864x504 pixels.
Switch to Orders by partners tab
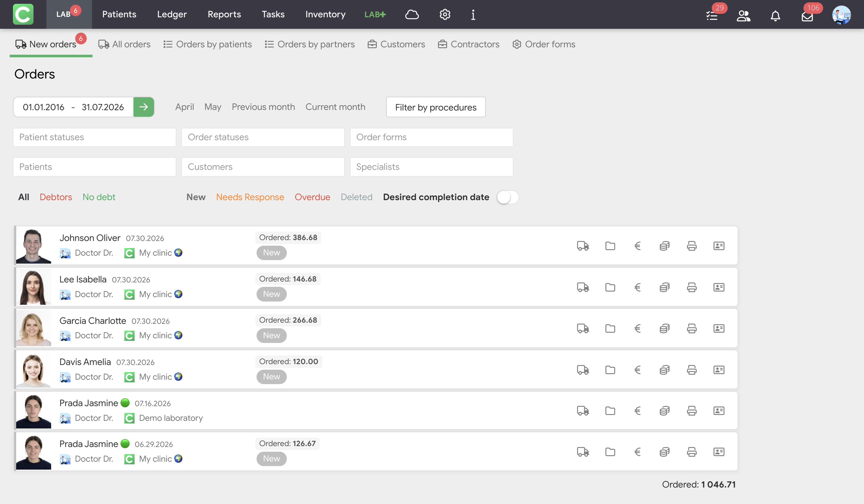(310, 44)
